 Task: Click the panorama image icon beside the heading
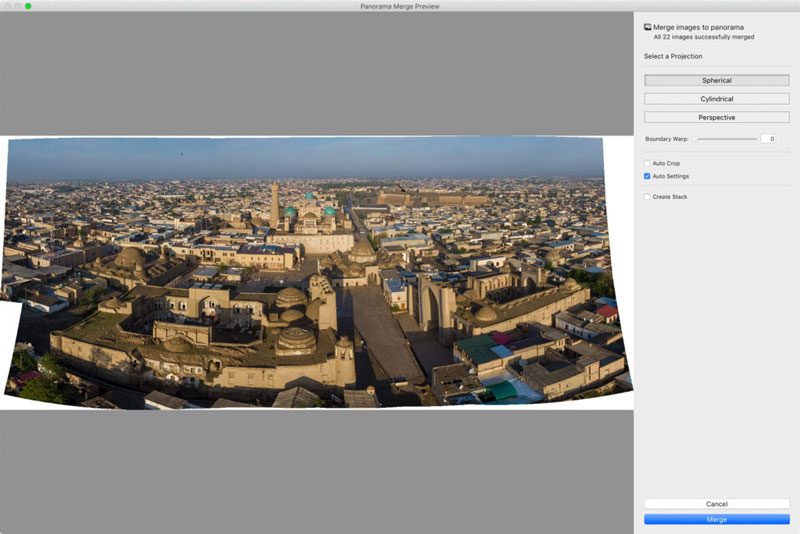click(648, 27)
